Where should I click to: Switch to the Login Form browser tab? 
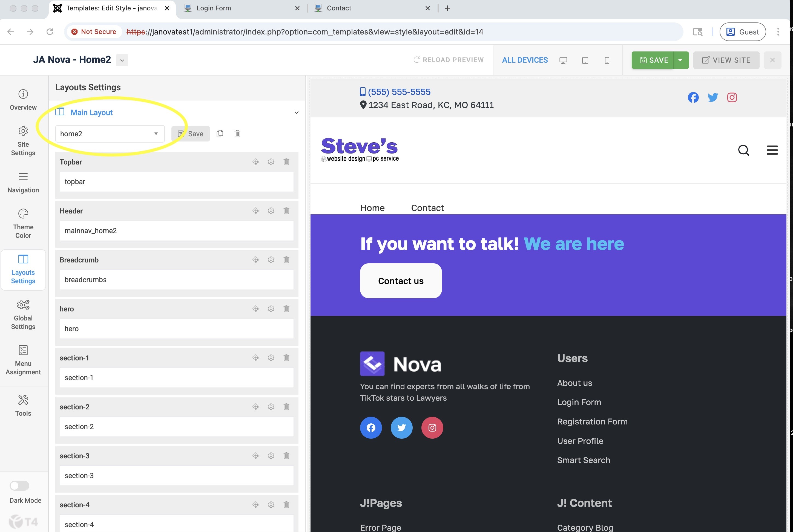[214, 8]
